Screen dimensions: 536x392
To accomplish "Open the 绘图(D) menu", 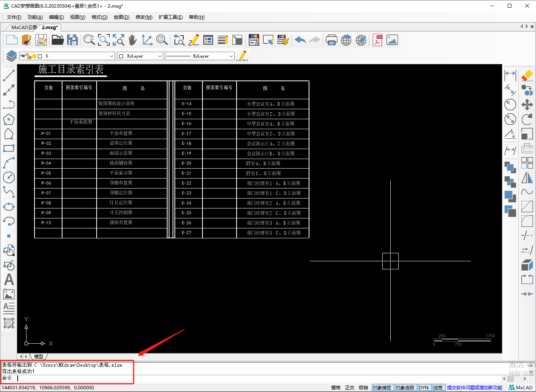I will (x=122, y=17).
